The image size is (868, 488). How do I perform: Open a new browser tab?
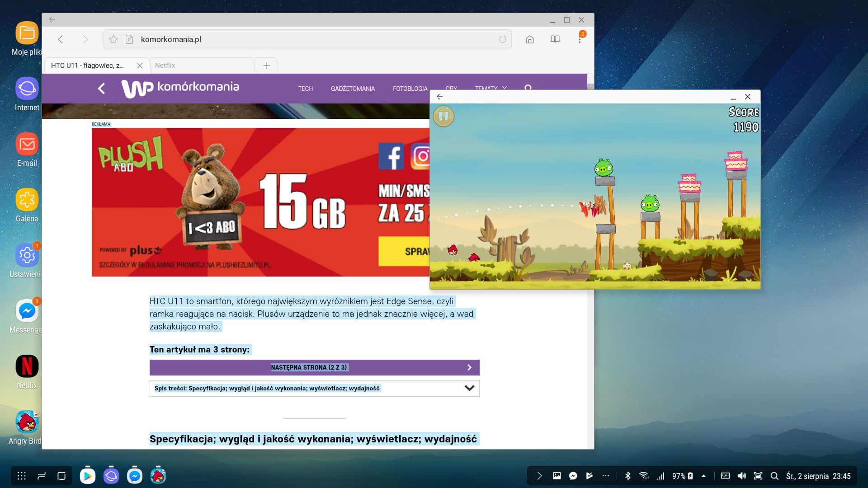click(267, 66)
